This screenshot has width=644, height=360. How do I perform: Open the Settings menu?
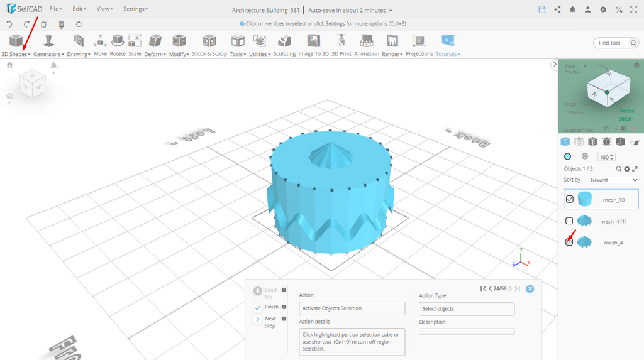[136, 9]
